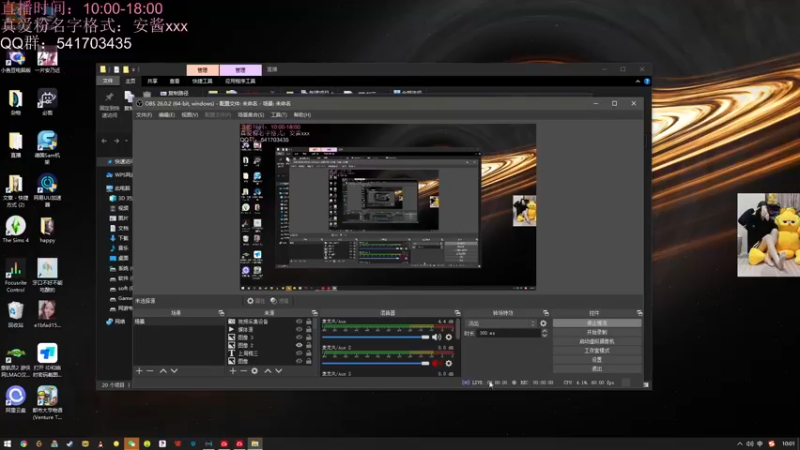
Task: Open source properties gear in the Sources panel
Action: pyautogui.click(x=255, y=371)
